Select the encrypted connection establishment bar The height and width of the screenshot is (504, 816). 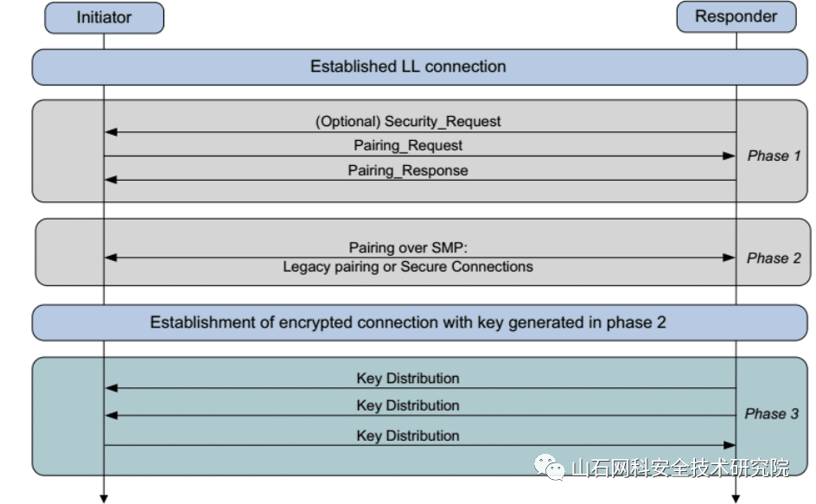pos(419,322)
